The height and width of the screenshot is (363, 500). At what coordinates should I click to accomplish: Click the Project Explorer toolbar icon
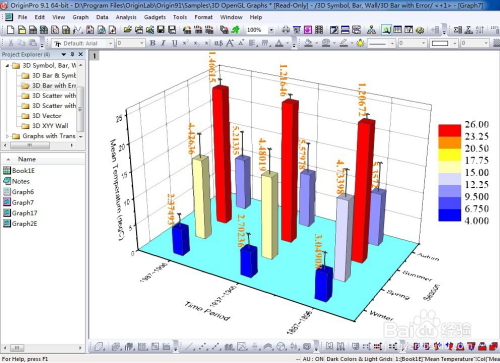(x=386, y=30)
